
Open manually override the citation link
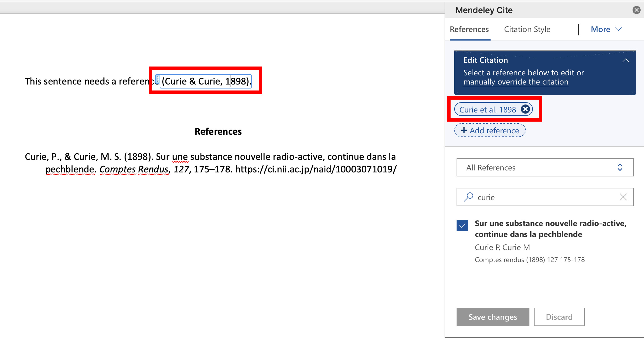click(x=516, y=82)
